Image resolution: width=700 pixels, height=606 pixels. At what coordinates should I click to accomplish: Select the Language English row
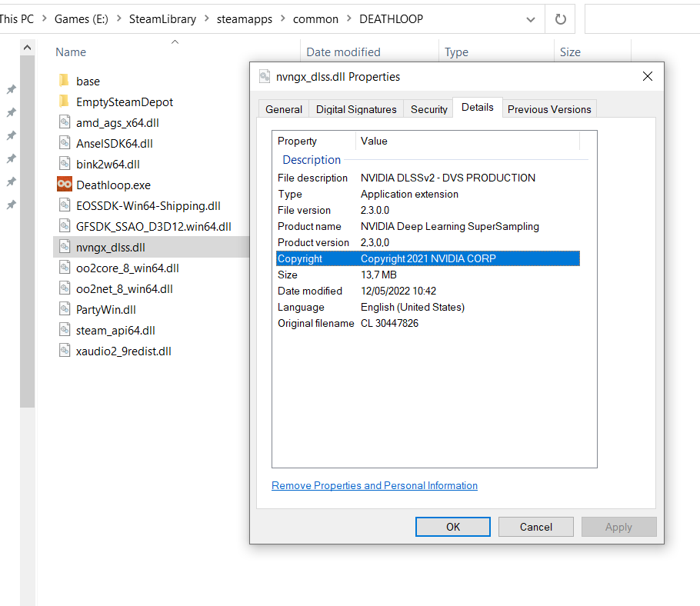428,307
